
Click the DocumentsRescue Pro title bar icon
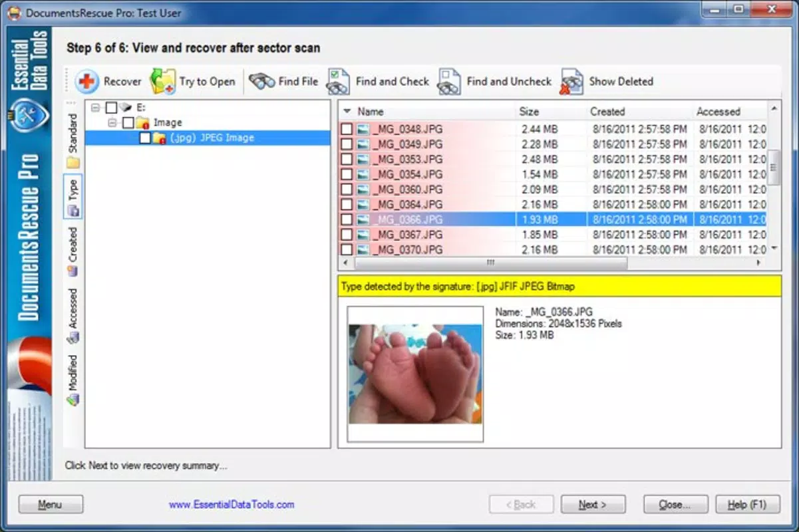[13, 13]
